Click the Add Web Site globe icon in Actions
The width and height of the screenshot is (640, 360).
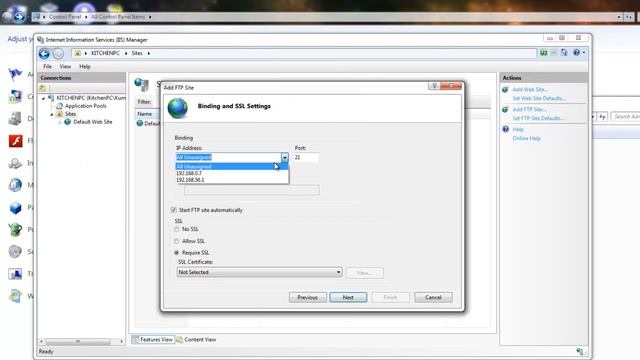pyautogui.click(x=505, y=89)
